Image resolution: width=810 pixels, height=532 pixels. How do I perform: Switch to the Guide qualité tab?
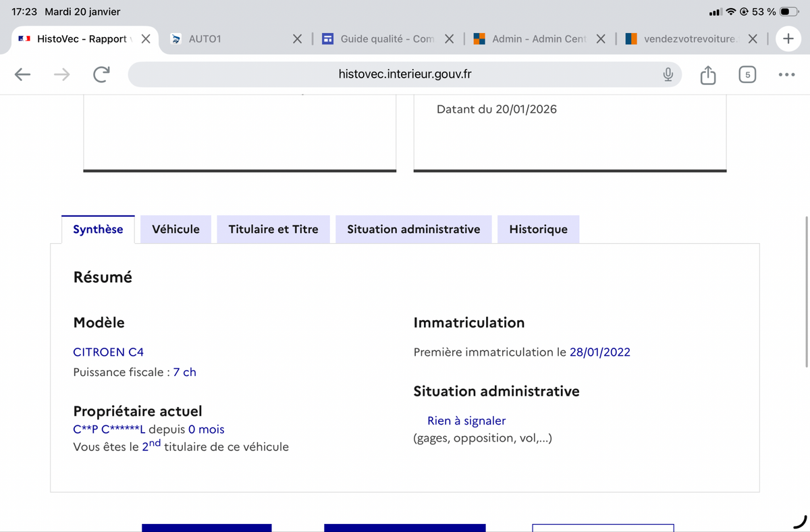[x=381, y=38]
